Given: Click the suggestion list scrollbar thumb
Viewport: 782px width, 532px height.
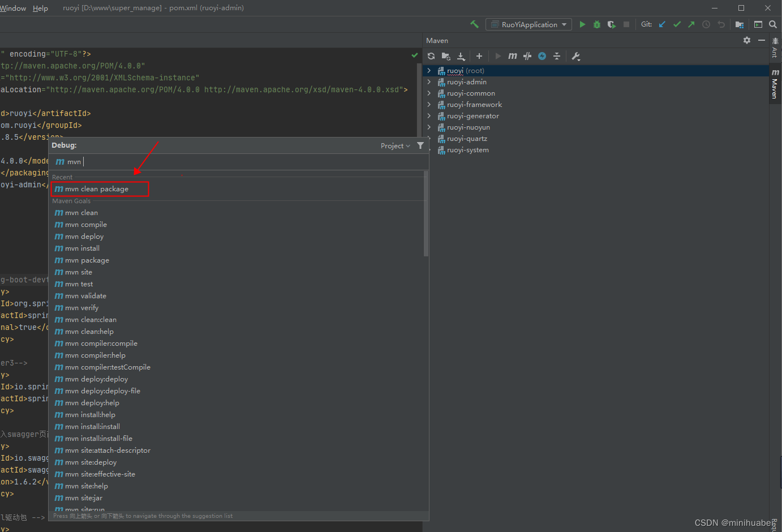Looking at the screenshot, I should pos(426,214).
